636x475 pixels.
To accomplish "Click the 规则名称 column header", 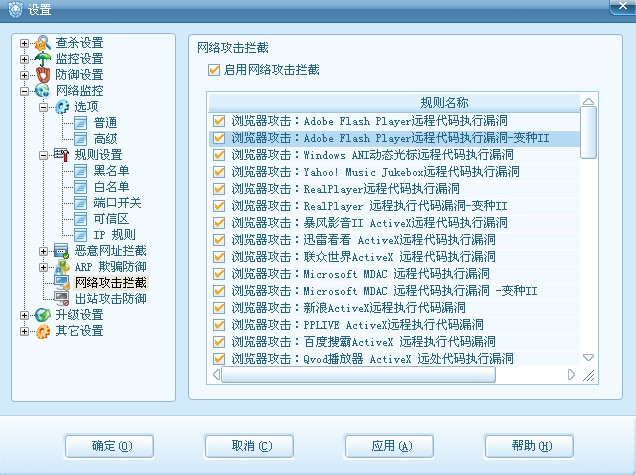I will (394, 103).
